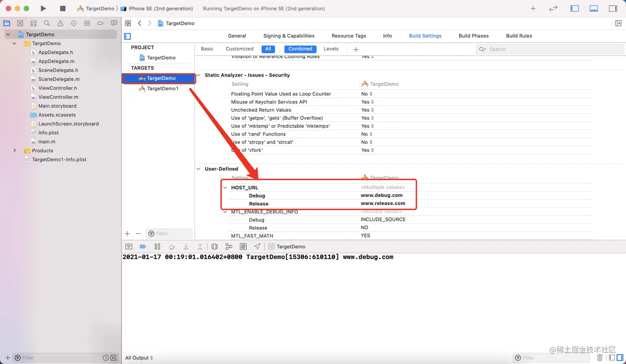Add an editor pane on the right
The image size is (626, 364).
pyautogui.click(x=618, y=23)
